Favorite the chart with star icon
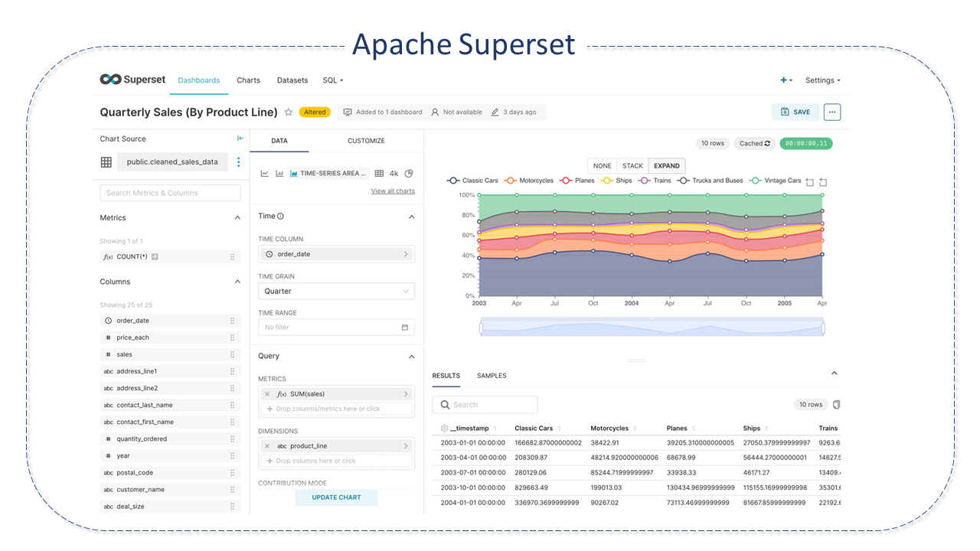The width and height of the screenshot is (980, 551). tap(289, 112)
